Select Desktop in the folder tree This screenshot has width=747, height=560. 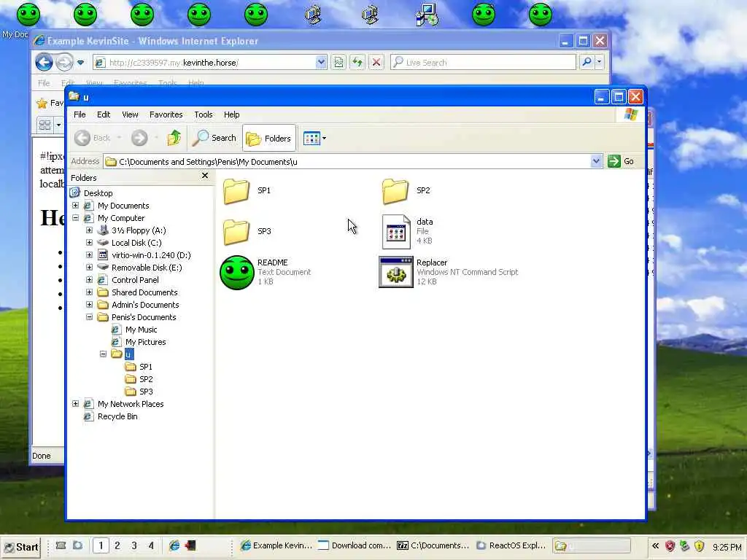98,192
